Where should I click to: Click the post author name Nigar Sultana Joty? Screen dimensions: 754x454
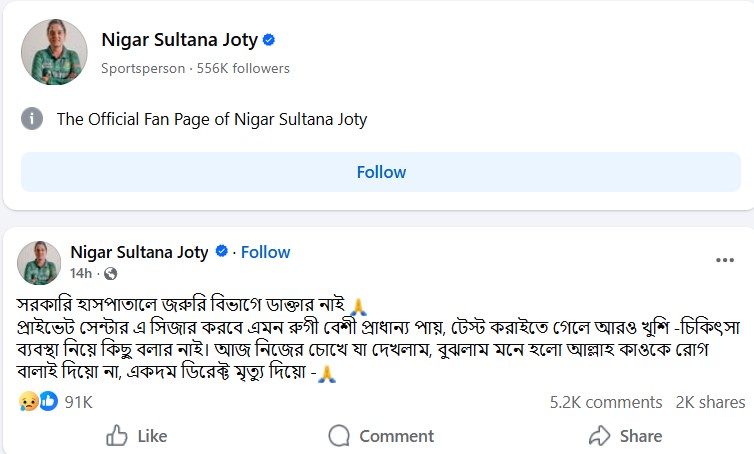[139, 252]
